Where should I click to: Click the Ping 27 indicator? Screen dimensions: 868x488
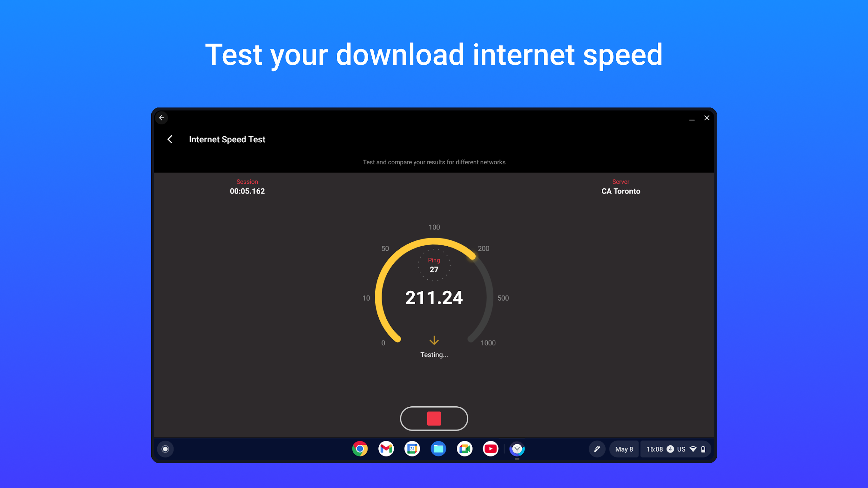434,265
